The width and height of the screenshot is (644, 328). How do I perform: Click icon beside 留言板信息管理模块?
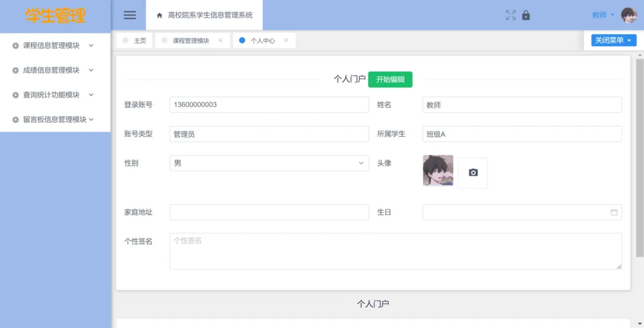click(x=16, y=120)
